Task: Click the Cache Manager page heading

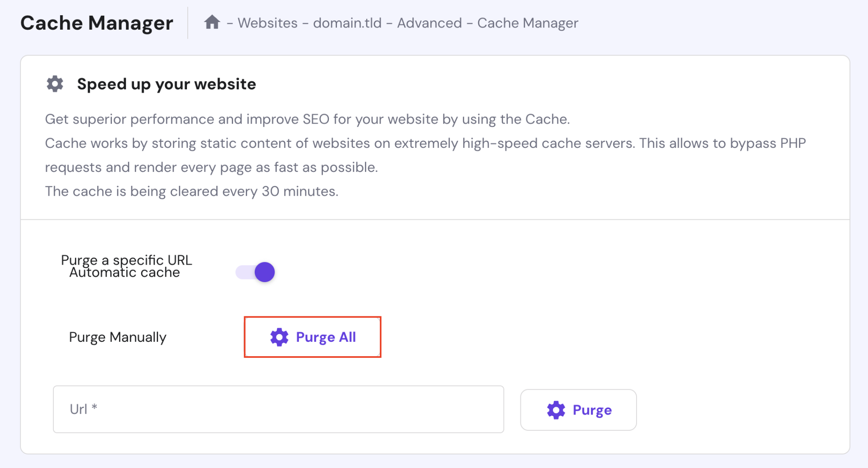Action: pyautogui.click(x=97, y=23)
